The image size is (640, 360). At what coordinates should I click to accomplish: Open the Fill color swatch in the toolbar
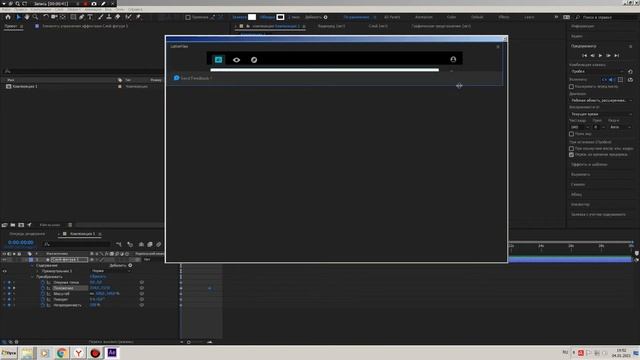tap(252, 17)
